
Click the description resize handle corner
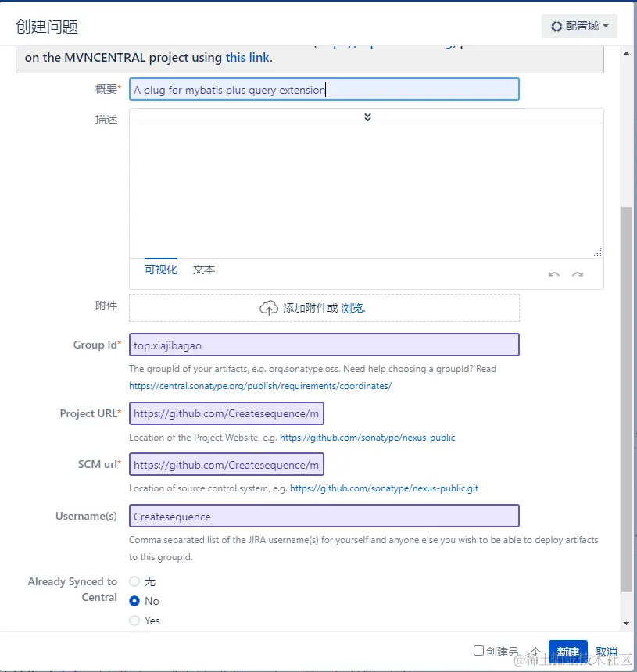tap(598, 252)
